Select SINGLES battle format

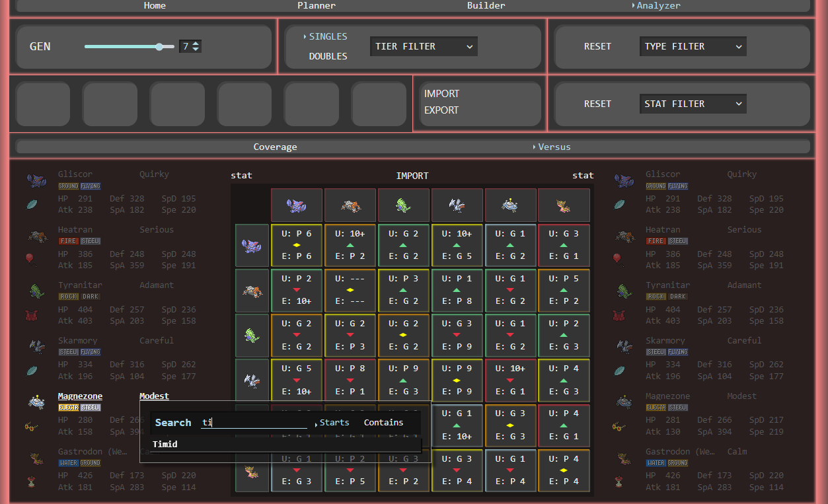pyautogui.click(x=328, y=36)
